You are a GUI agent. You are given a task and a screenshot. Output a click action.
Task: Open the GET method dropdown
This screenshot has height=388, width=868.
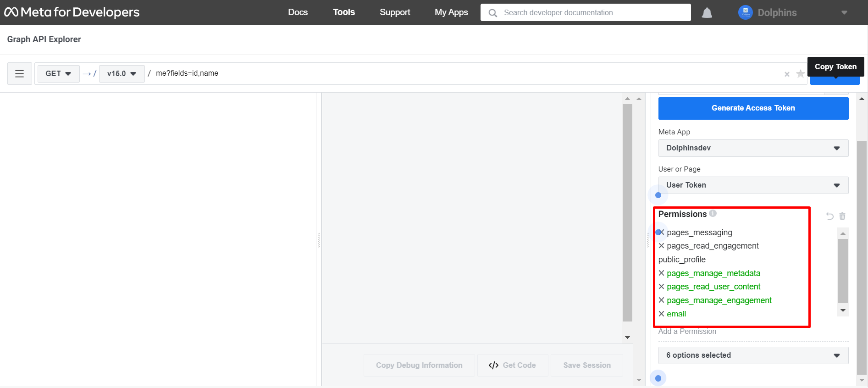58,74
